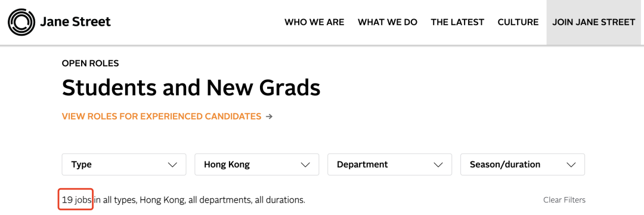Expand the Department filter dropdown
644x215 pixels.
pos(389,164)
